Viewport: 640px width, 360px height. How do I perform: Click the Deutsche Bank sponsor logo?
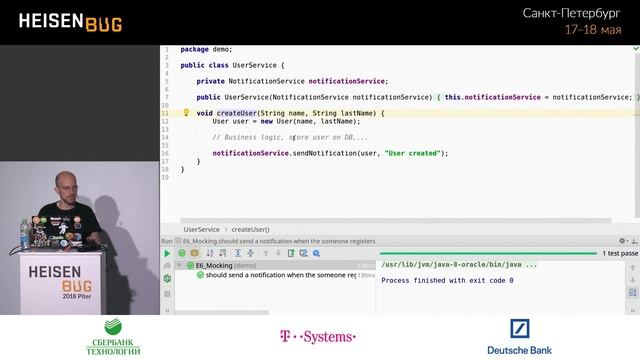coord(519,337)
